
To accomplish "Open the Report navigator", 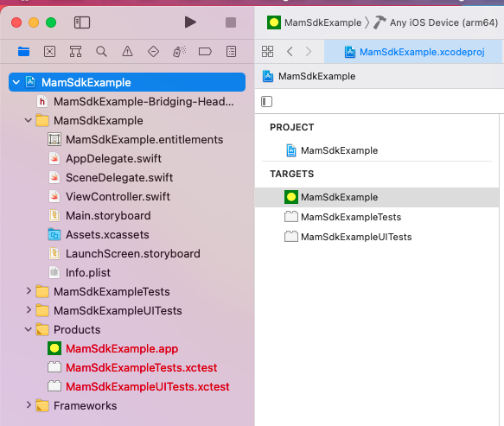I will [x=231, y=51].
